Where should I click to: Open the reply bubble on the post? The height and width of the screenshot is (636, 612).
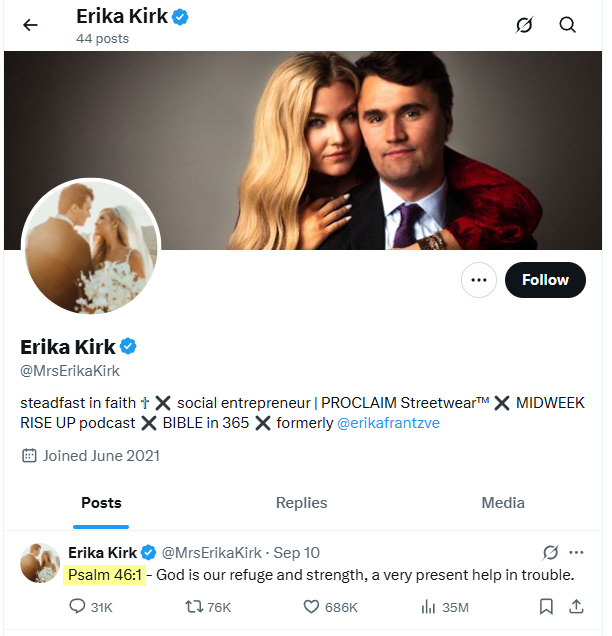click(78, 606)
